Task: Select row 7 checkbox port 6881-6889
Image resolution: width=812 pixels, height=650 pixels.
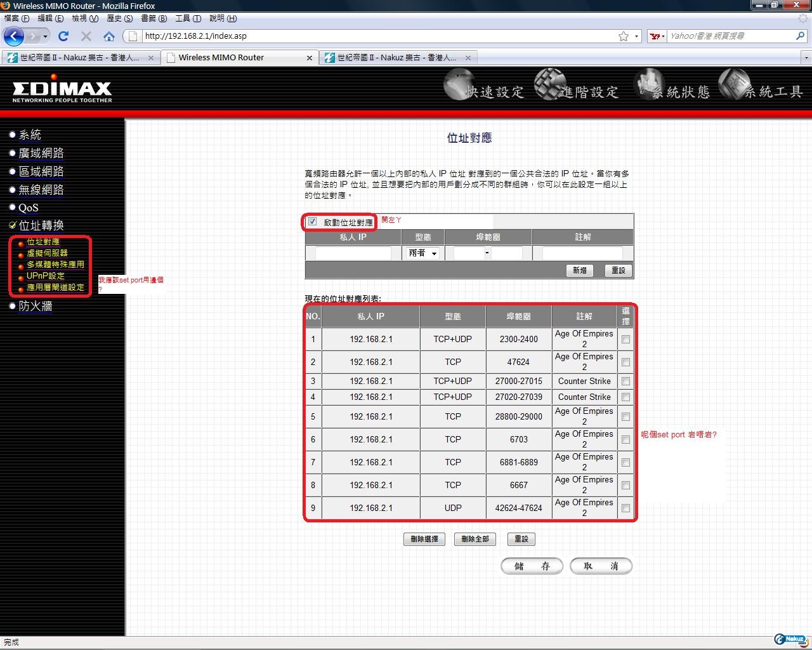Action: (x=625, y=463)
